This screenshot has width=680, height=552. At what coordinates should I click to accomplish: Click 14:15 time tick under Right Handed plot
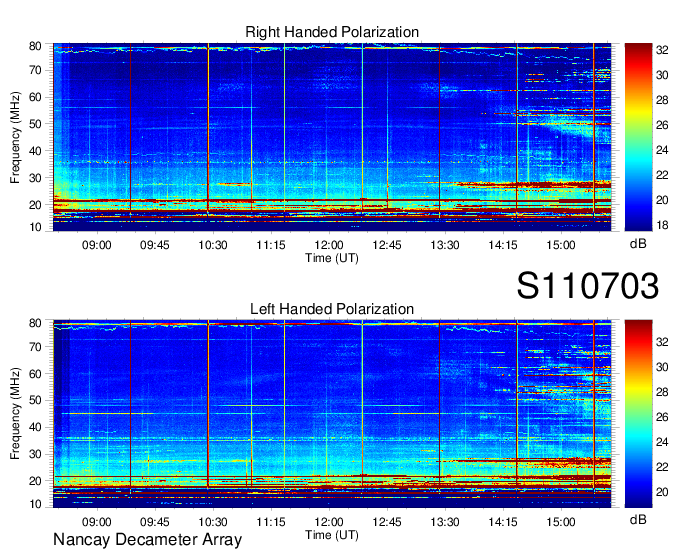click(x=503, y=245)
